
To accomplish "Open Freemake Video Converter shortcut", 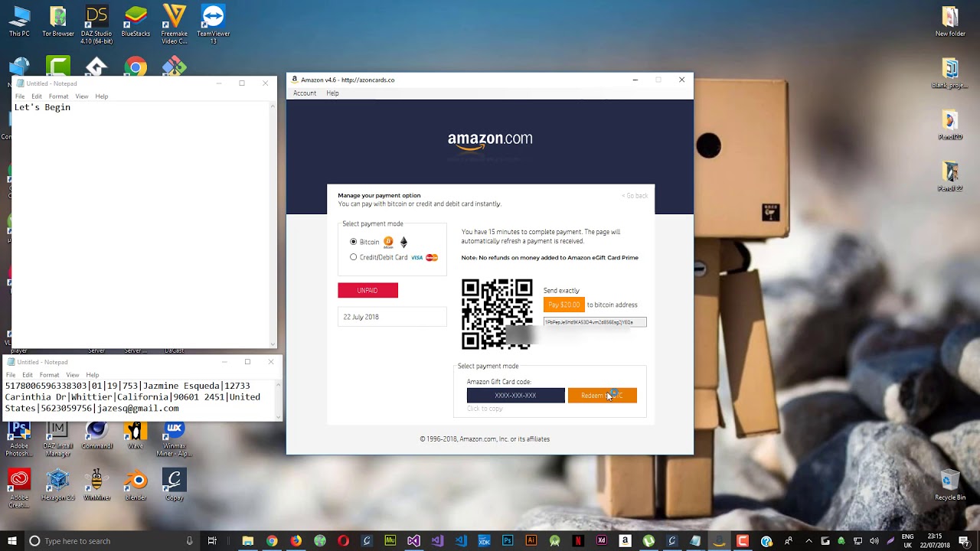I will point(175,24).
